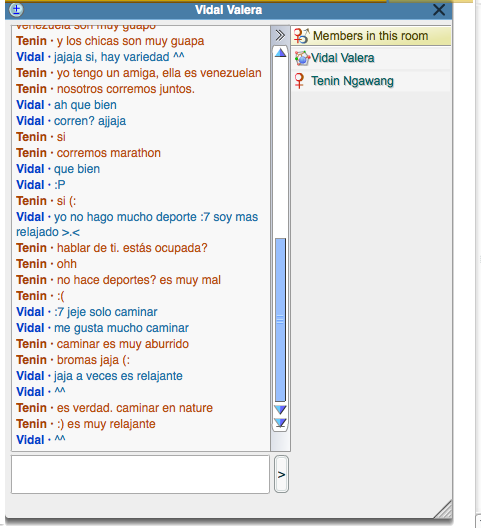This screenshot has width=481, height=528.
Task: Click the gender symbols icon in members header
Action: pos(301,36)
